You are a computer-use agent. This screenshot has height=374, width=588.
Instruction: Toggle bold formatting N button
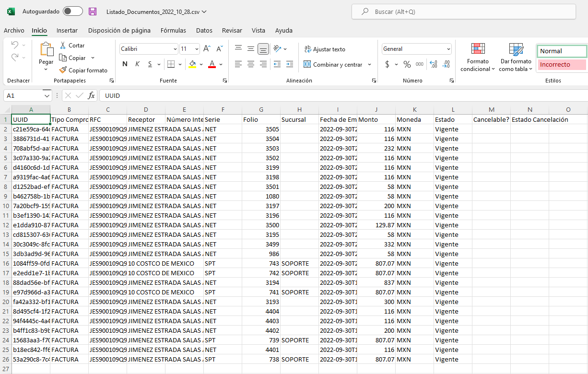coord(125,64)
